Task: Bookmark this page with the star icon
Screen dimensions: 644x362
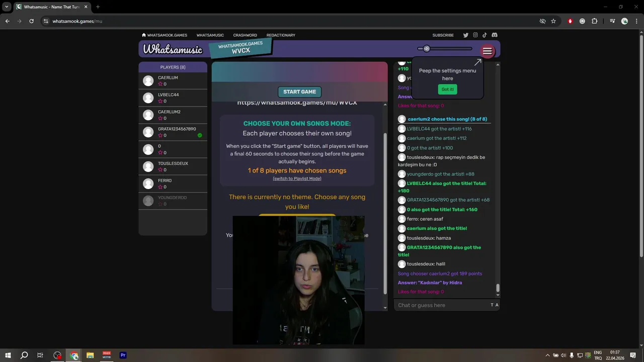Action: 553,21
